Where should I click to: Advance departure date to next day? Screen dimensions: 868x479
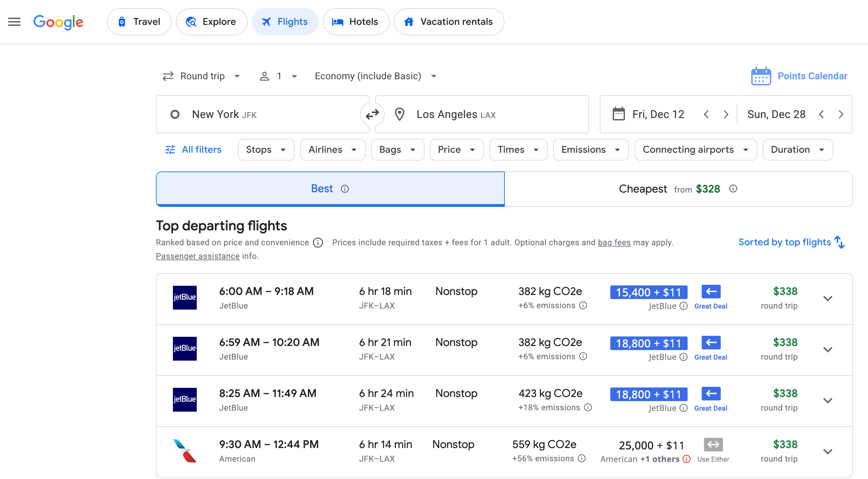point(726,114)
